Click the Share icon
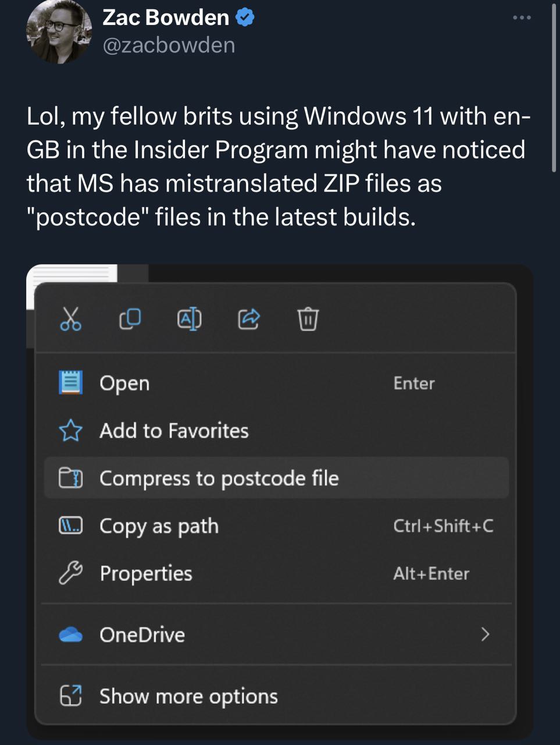The image size is (560, 745). point(249,318)
